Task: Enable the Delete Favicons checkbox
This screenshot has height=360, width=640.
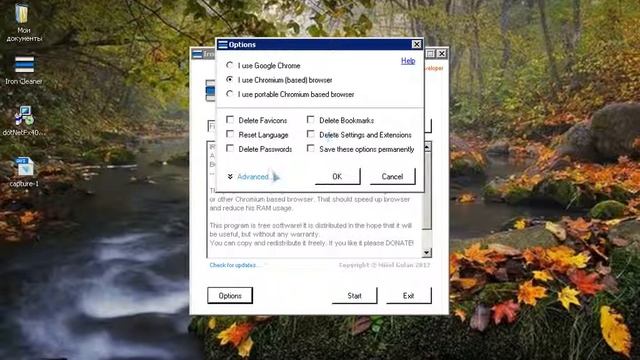Action: pos(230,120)
